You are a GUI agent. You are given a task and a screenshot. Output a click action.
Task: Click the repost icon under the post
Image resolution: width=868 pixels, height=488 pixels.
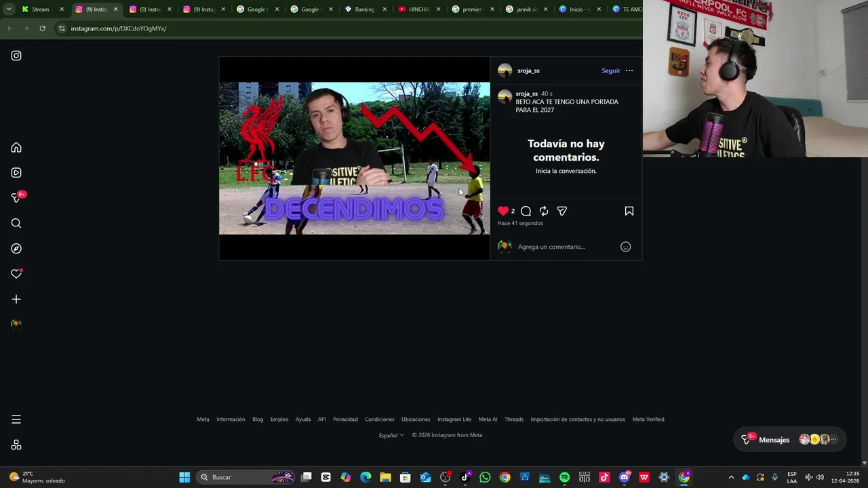click(x=544, y=211)
